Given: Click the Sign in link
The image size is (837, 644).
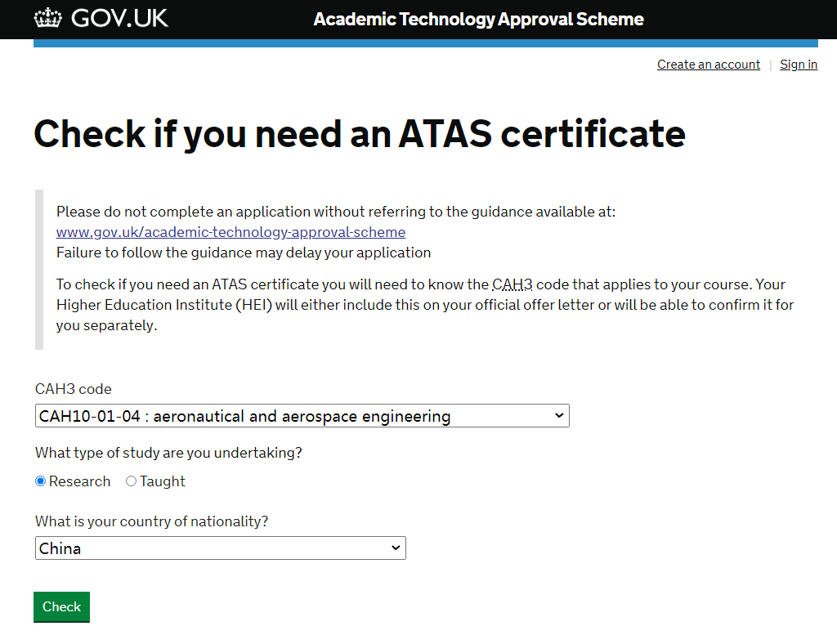Looking at the screenshot, I should point(798,65).
